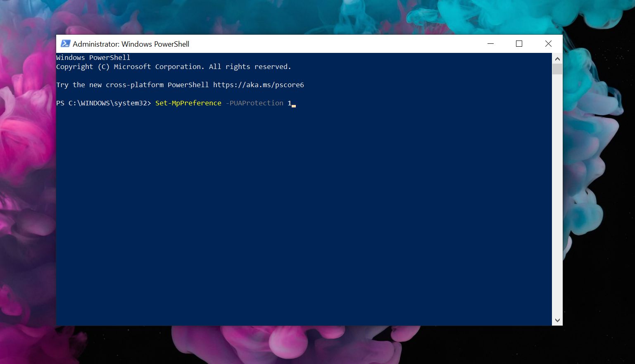Minimize the PowerShell window

[x=491, y=44]
